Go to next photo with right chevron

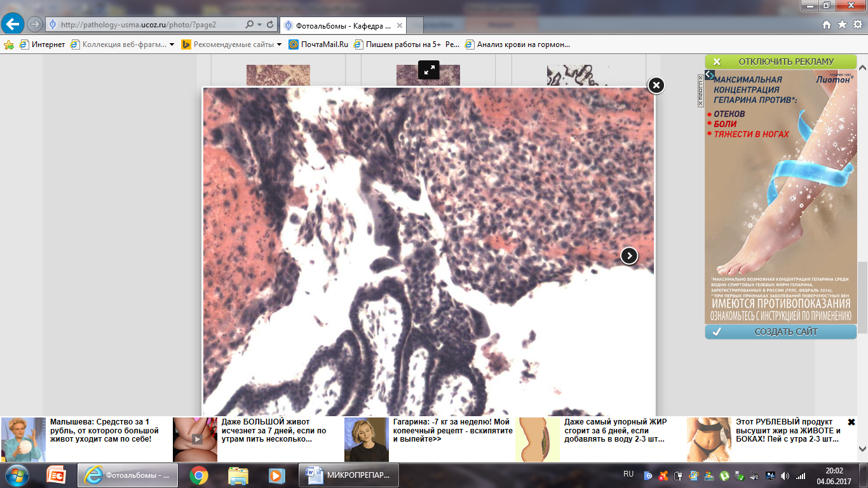[x=629, y=255]
